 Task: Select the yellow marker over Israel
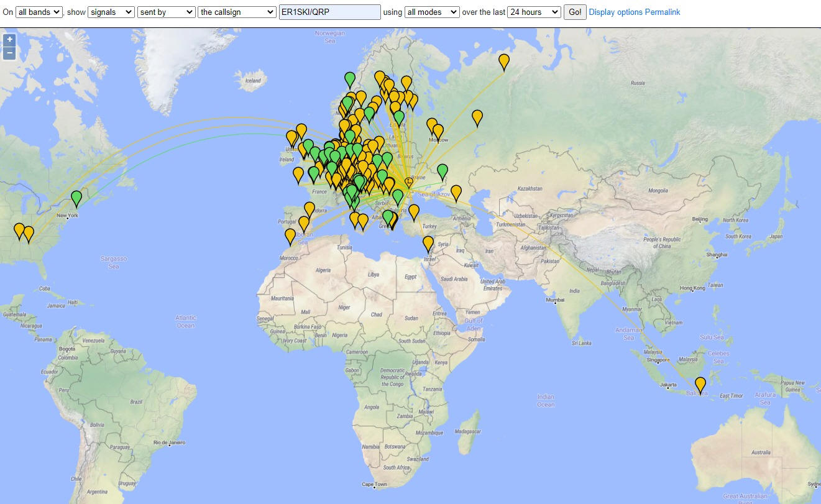428,243
